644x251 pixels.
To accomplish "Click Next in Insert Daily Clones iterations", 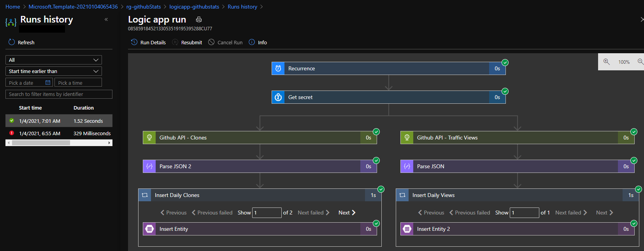I will 347,213.
